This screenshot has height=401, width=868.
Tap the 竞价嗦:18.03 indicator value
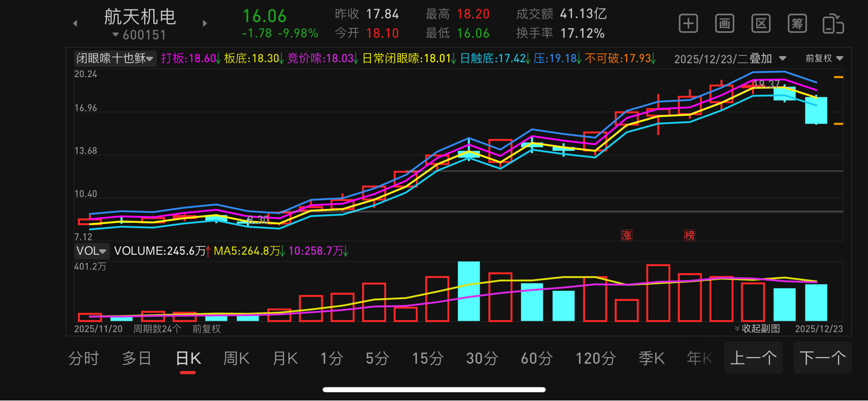[x=323, y=58]
